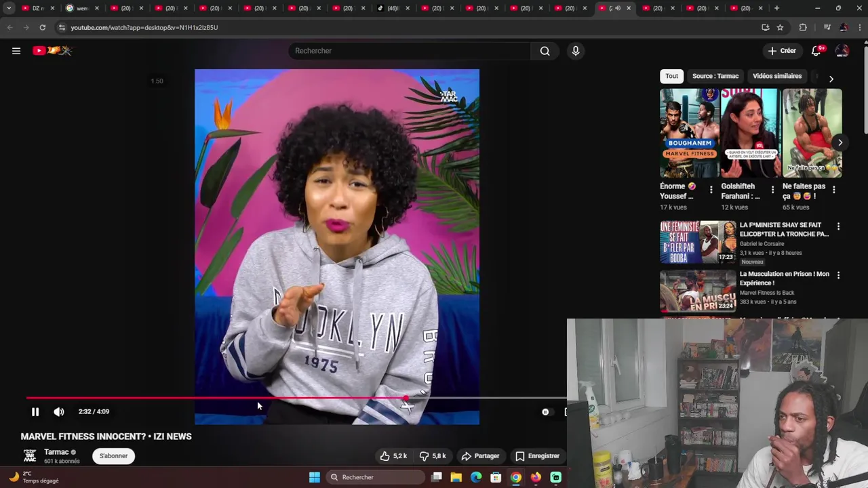The height and width of the screenshot is (488, 868).
Task: Click the Gabriel le Corsaire channel name
Action: click(762, 244)
